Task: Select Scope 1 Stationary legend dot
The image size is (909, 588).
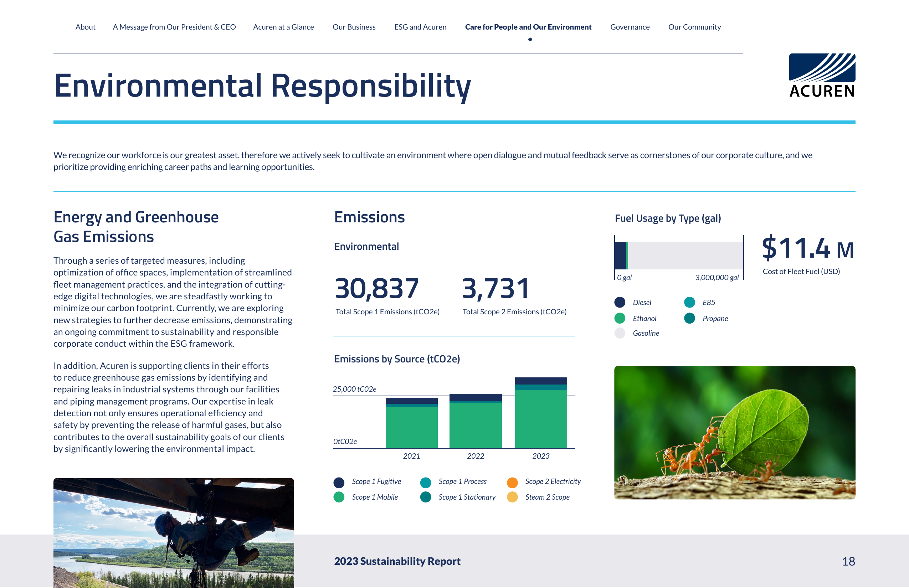Action: [426, 497]
